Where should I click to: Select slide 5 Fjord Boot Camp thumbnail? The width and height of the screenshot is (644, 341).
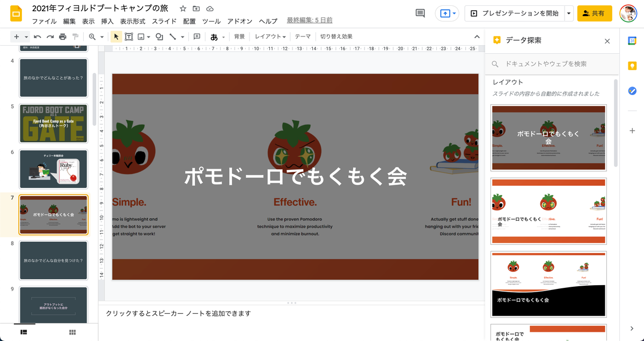click(53, 124)
